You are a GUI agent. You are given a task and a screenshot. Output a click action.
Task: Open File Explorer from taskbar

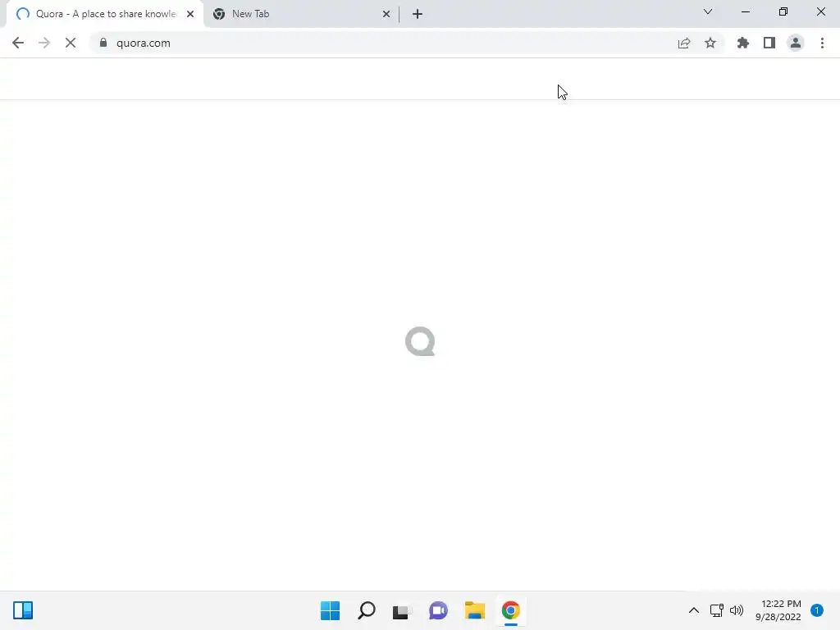click(475, 610)
